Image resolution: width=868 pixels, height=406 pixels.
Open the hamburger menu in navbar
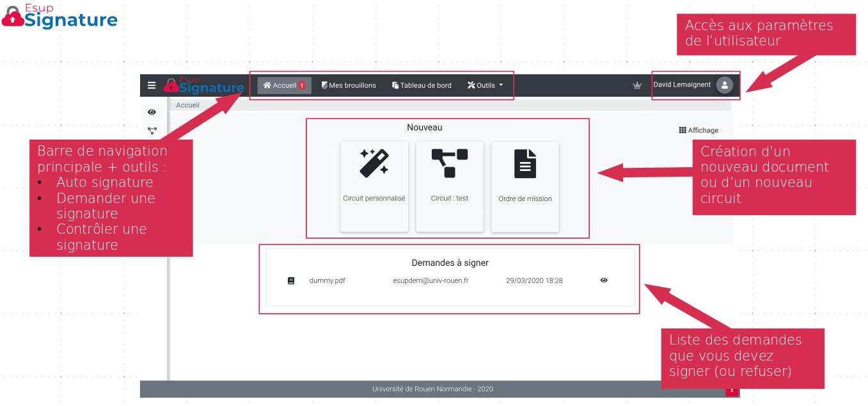pos(152,85)
